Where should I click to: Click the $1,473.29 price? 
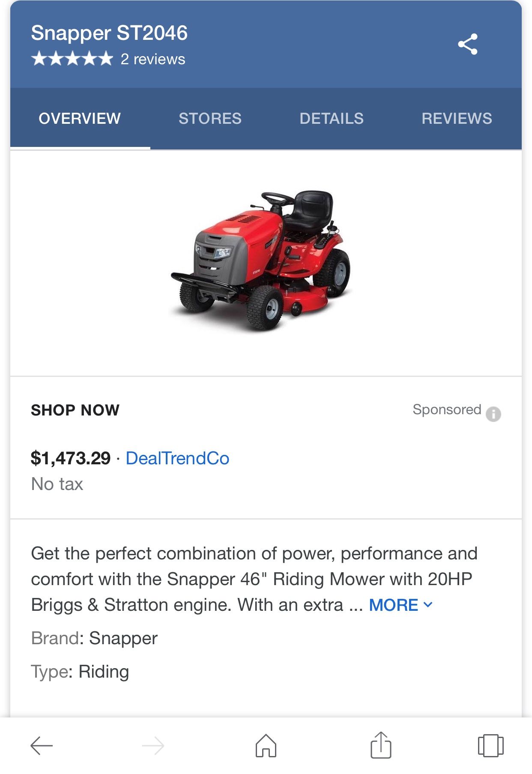click(71, 458)
